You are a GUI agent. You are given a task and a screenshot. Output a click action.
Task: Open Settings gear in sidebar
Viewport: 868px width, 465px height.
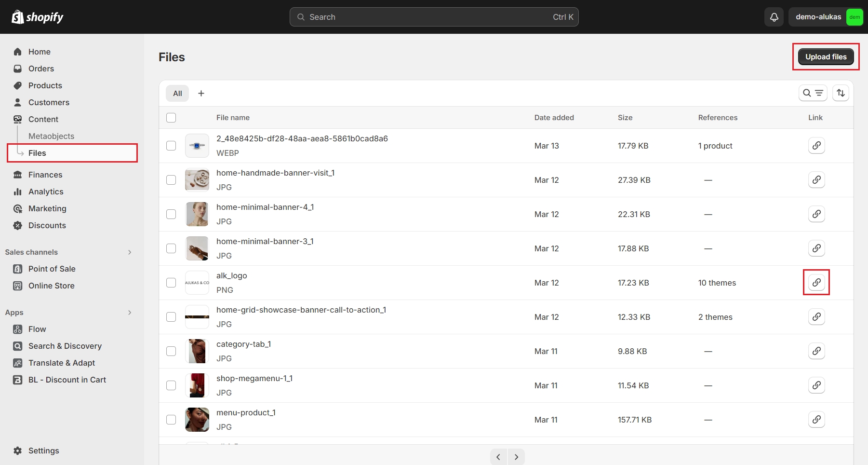[18, 451]
